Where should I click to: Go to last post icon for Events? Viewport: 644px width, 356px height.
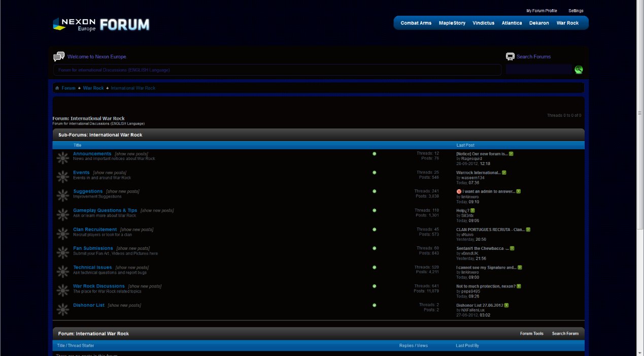point(504,173)
